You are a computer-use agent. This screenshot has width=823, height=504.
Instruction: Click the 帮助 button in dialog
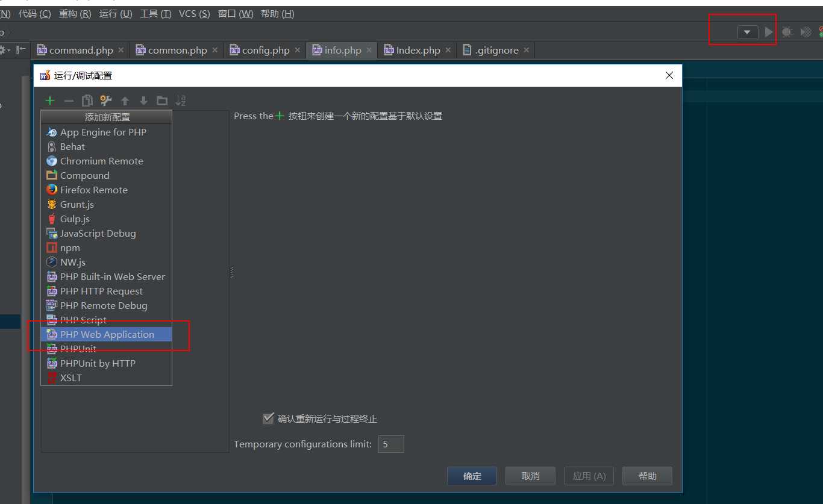pyautogui.click(x=647, y=476)
